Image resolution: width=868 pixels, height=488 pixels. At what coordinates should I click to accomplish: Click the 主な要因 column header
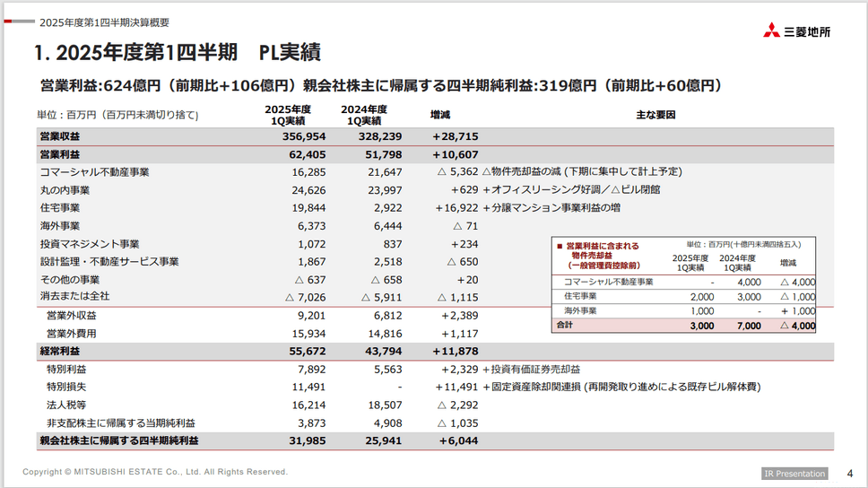pyautogui.click(x=655, y=115)
